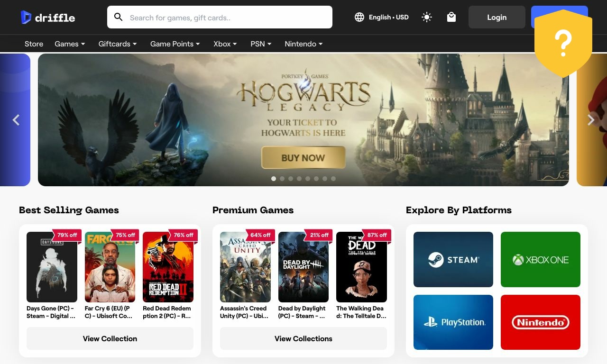Open the shopping bag cart
The image size is (607, 364).
[451, 17]
